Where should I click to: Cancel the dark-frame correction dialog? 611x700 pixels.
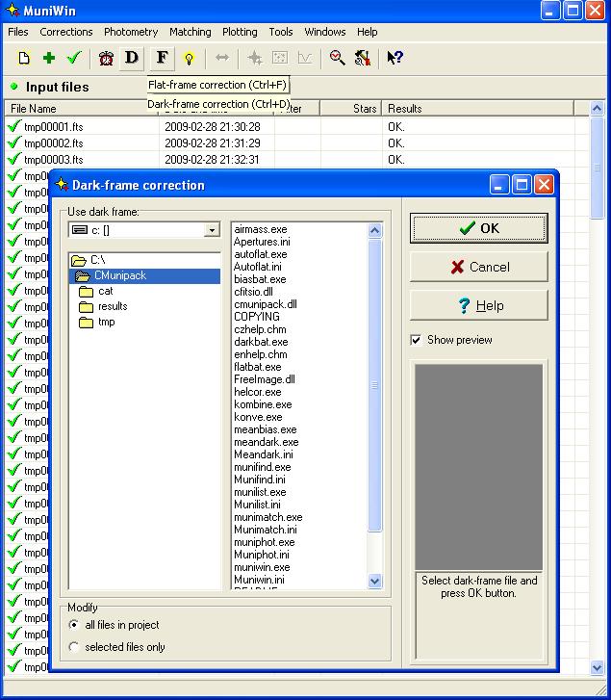pos(479,267)
